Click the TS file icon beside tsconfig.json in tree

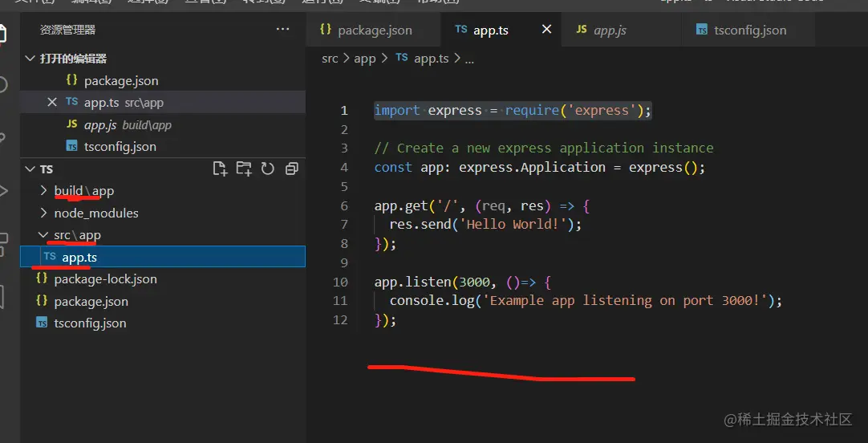[x=42, y=323]
